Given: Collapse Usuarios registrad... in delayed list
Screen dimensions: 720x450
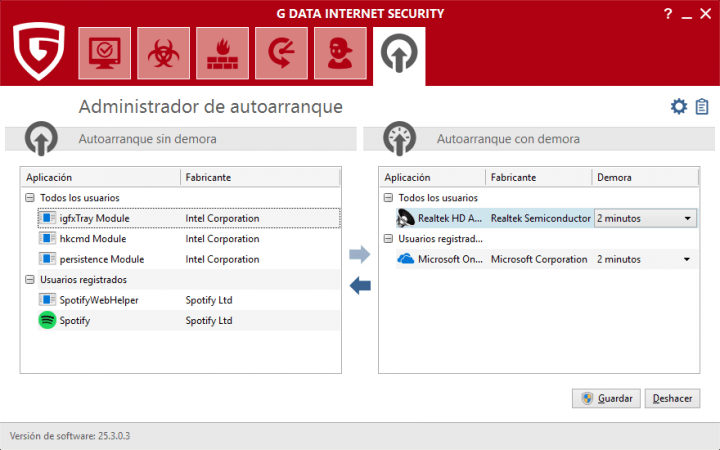Looking at the screenshot, I should (388, 238).
